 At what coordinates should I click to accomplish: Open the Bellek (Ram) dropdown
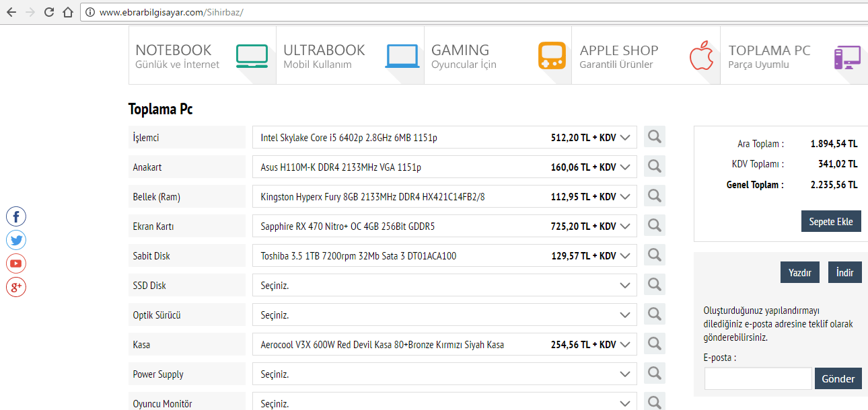point(445,197)
